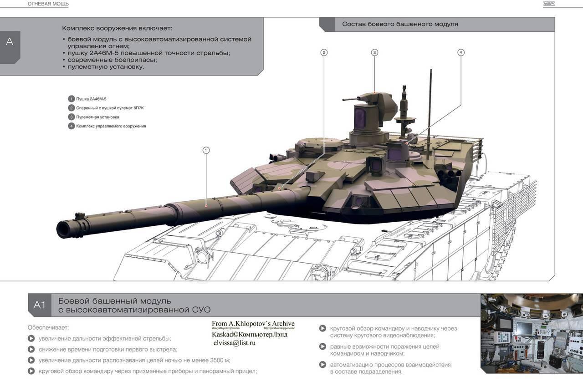Click the text 'равные возможности поражения целей'
The height and width of the screenshot is (392, 583).
385,346
